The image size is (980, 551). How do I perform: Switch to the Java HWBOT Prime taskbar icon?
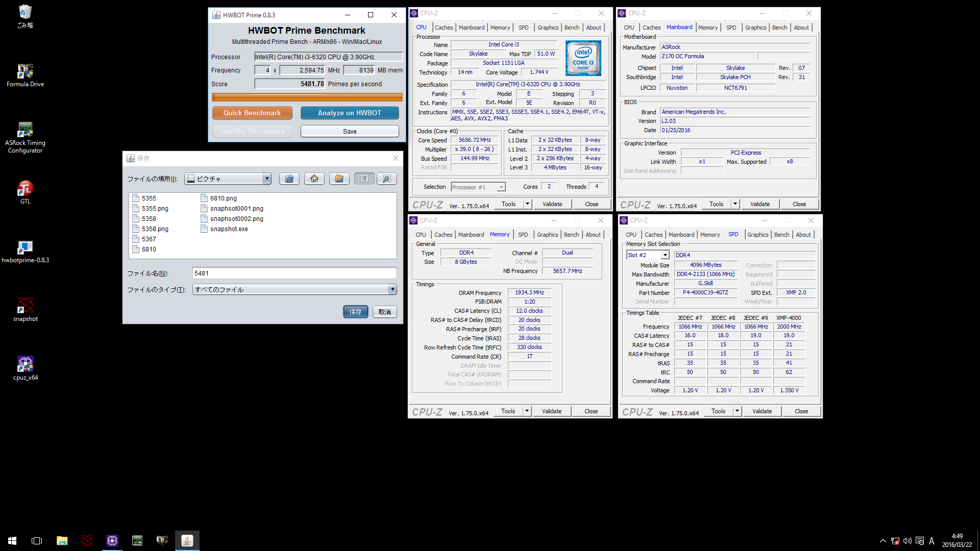click(x=187, y=540)
